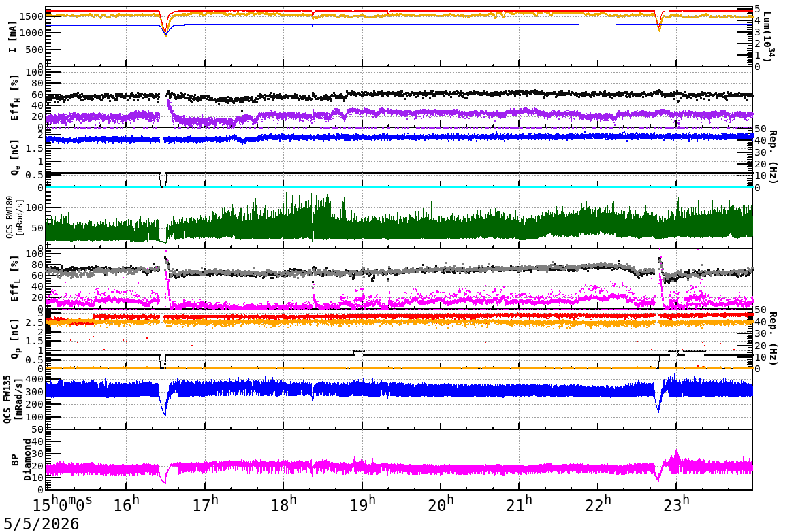Click the 400 tick on the QCS FW135 axis
798x532 pixels.
(35, 379)
